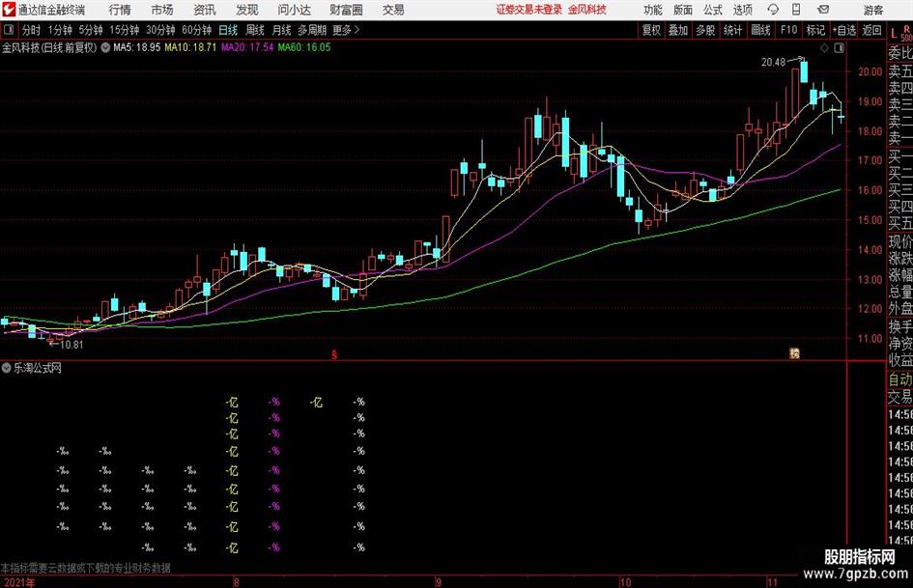The width and height of the screenshot is (913, 588).
Task: Open the 版面 menu
Action: point(682,10)
